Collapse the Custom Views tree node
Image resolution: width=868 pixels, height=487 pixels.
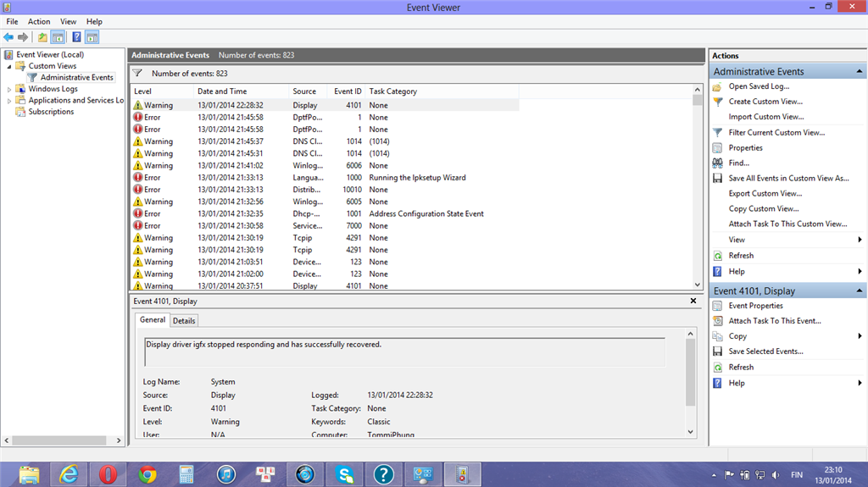[x=8, y=66]
